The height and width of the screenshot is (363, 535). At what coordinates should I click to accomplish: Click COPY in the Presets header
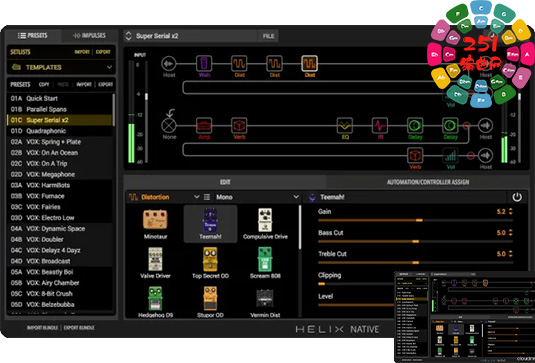pyautogui.click(x=44, y=84)
